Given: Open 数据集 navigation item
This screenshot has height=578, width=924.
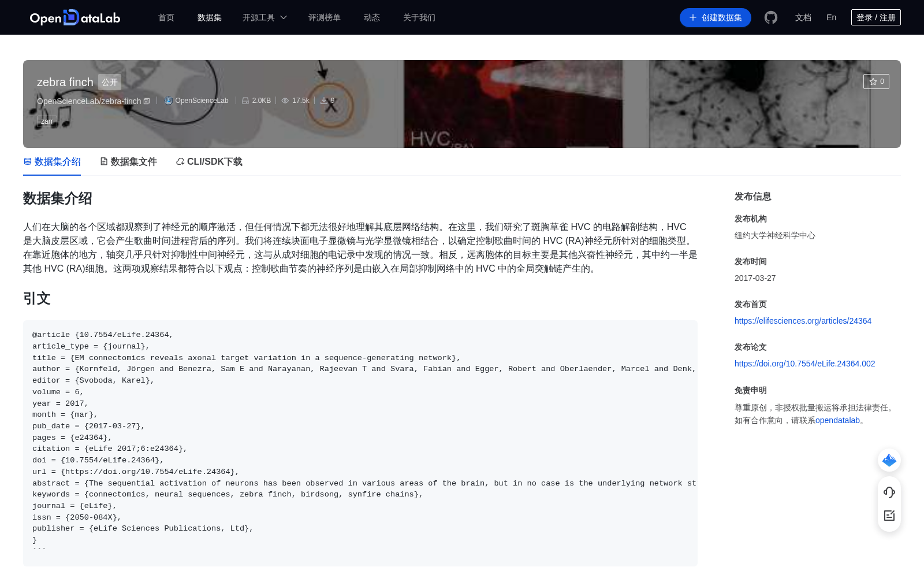Looking at the screenshot, I should pyautogui.click(x=210, y=17).
